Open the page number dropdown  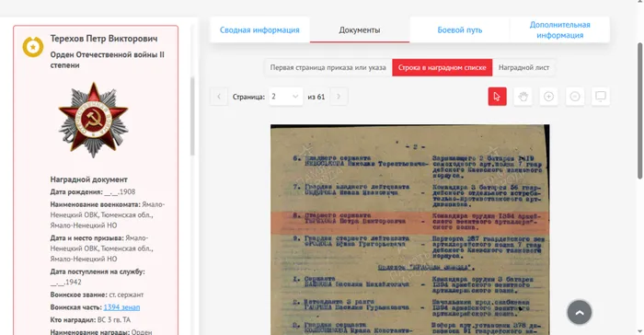pos(285,97)
